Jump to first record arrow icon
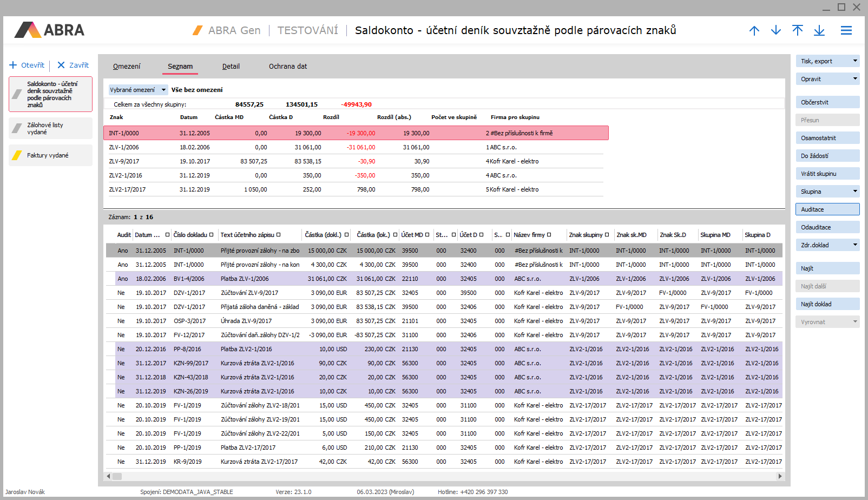 pos(797,31)
